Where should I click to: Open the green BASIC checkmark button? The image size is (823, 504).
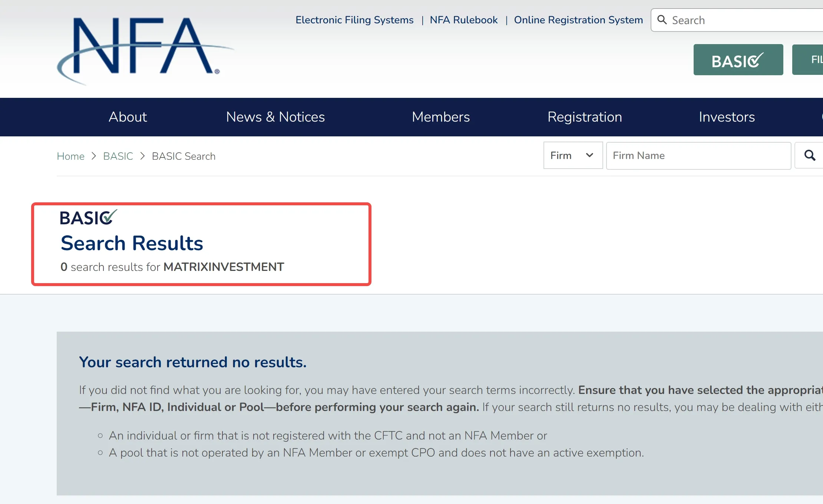coord(738,60)
